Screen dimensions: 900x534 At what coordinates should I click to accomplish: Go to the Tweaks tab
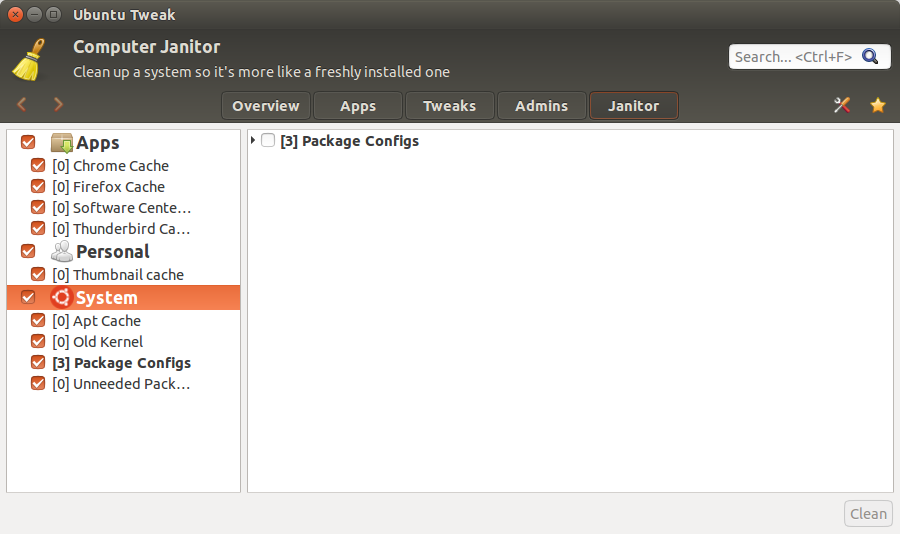coord(449,106)
